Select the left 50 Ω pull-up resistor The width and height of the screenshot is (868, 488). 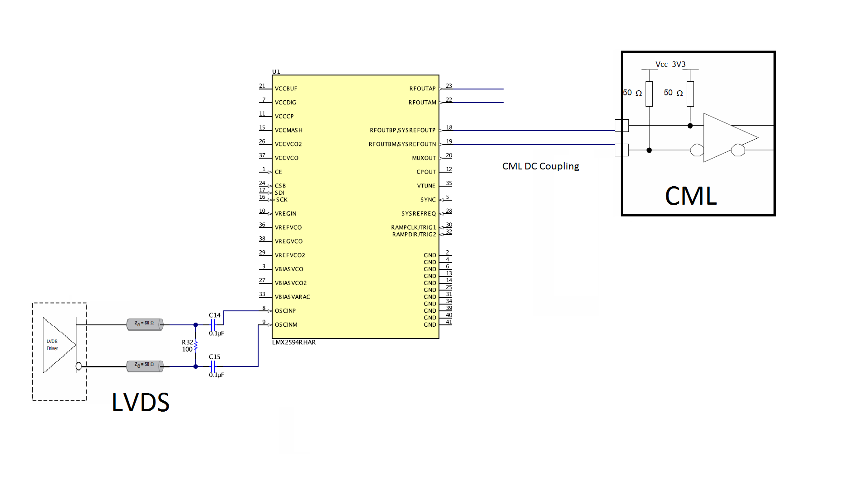(649, 94)
